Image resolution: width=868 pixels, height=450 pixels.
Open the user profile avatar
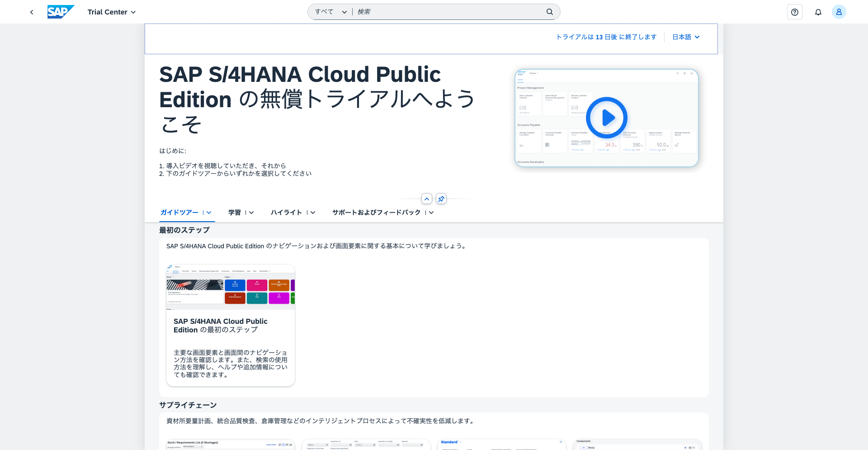click(839, 12)
